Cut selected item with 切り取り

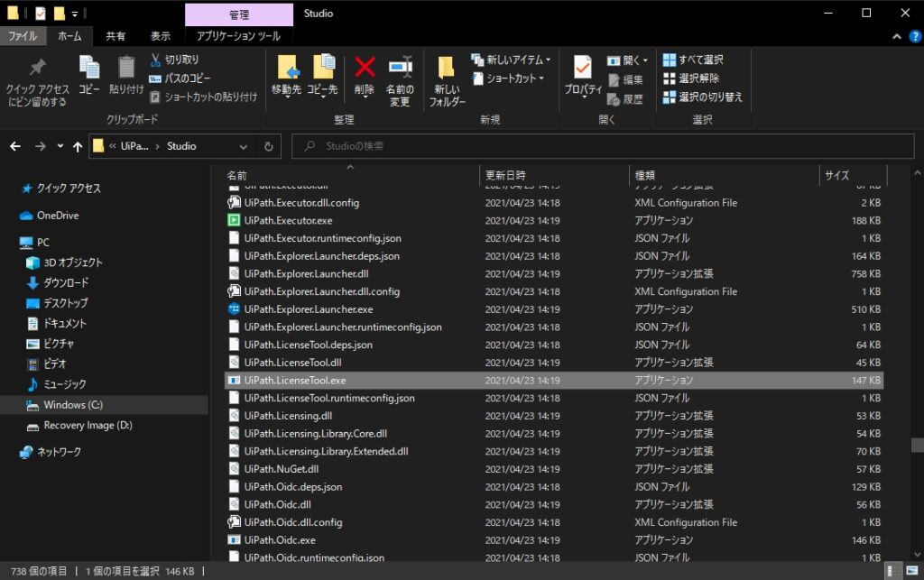click(x=174, y=60)
